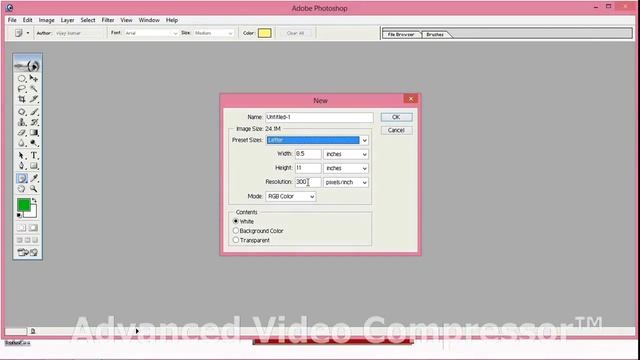Viewport: 640px width, 360px height.
Task: Click Jump to ImageReady button
Action: tap(27, 253)
